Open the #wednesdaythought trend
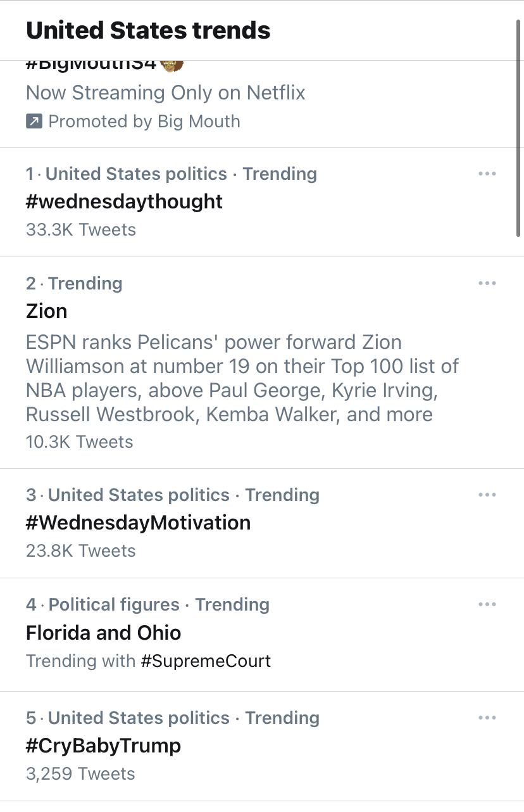This screenshot has width=524, height=812. coord(124,202)
